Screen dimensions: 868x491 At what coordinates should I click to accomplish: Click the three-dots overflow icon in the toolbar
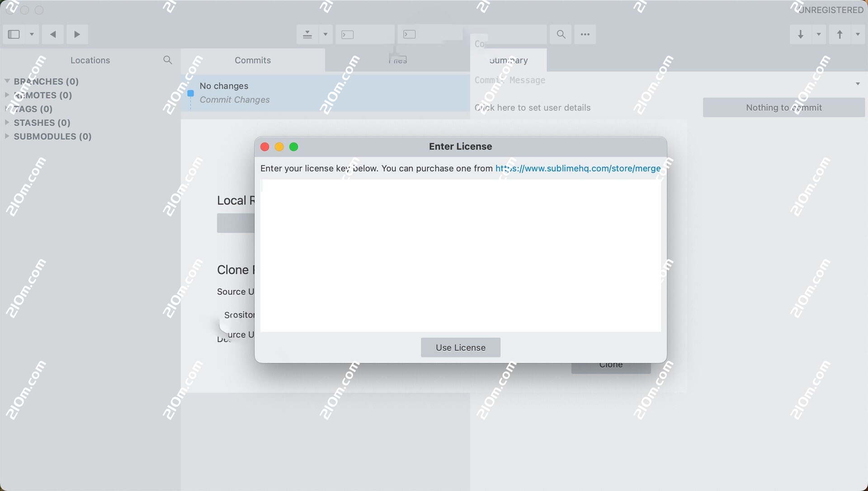click(585, 34)
